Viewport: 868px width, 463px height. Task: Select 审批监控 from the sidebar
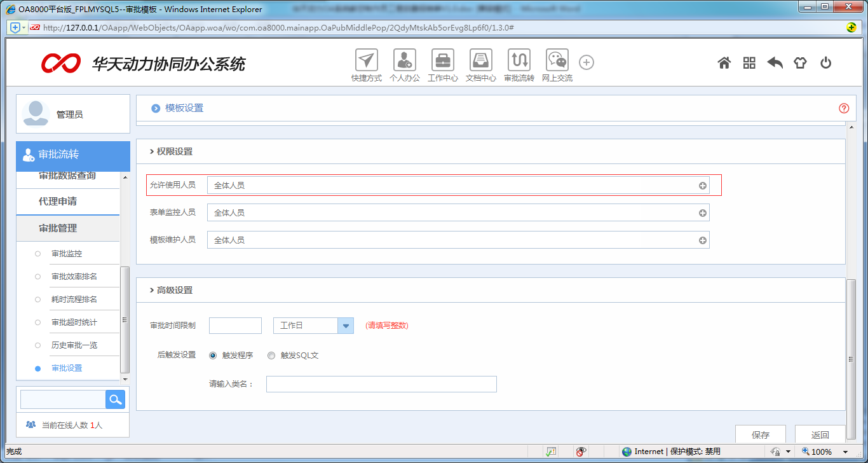tap(67, 253)
